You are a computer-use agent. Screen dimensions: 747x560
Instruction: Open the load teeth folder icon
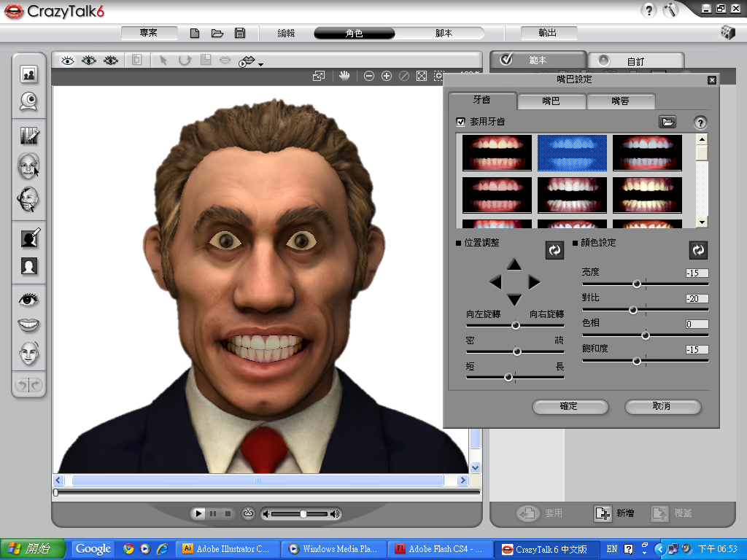(667, 122)
